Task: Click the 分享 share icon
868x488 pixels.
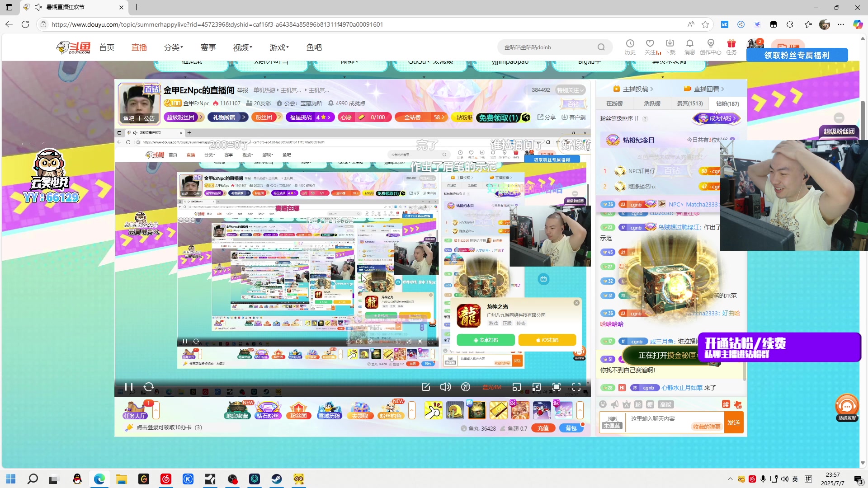Action: tap(547, 117)
